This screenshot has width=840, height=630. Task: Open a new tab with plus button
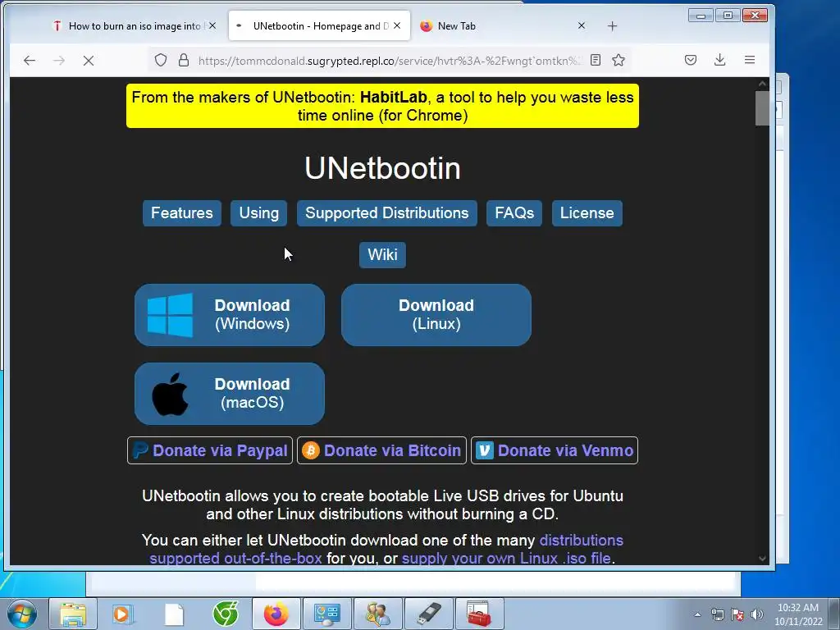pyautogui.click(x=612, y=25)
